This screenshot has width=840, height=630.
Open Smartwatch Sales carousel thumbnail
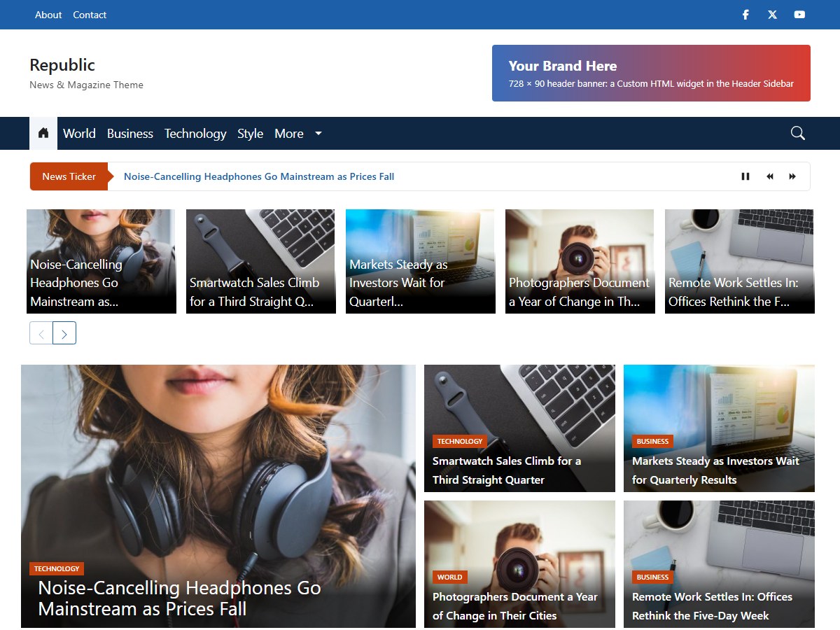(260, 261)
